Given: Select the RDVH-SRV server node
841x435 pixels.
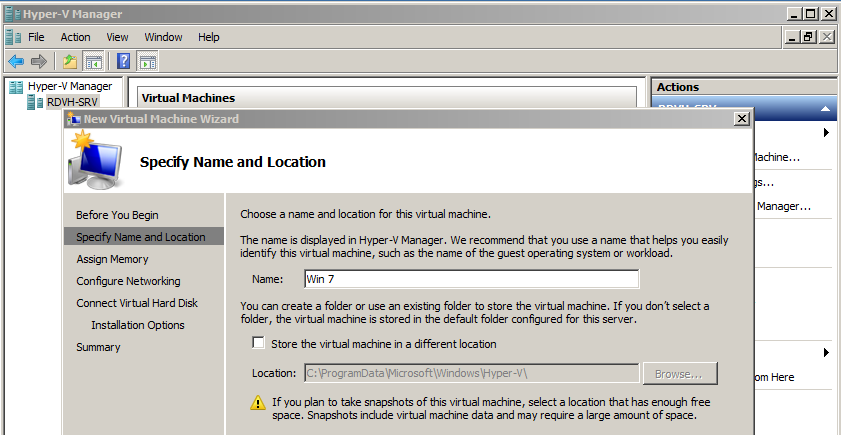Looking at the screenshot, I should click(x=72, y=101).
